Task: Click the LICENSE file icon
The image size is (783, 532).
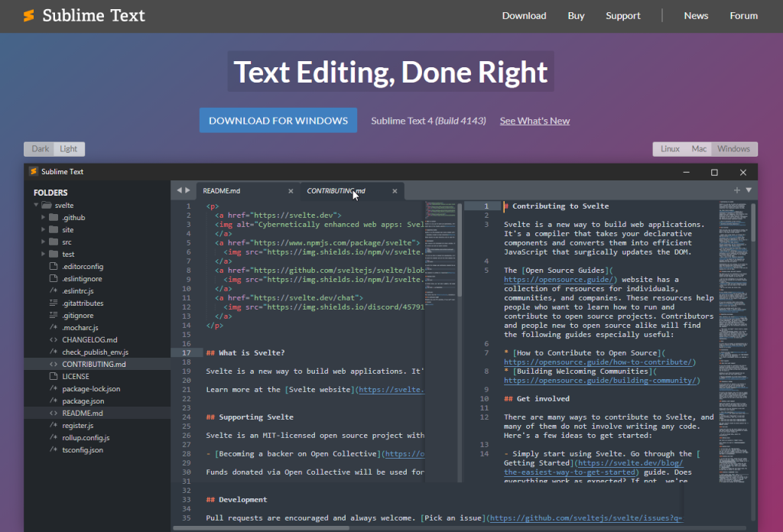Action: click(54, 376)
